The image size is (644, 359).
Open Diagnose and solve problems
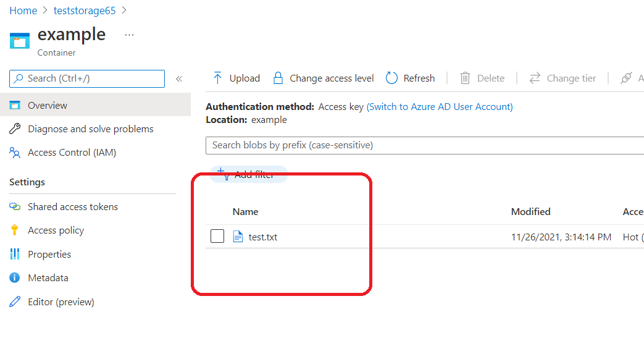tap(90, 129)
